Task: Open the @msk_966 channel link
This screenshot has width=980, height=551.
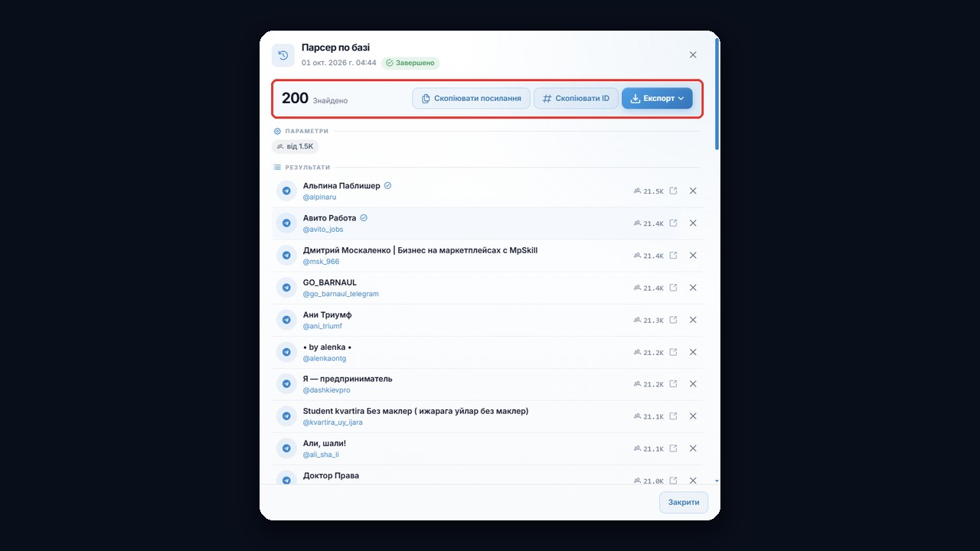Action: coord(321,262)
